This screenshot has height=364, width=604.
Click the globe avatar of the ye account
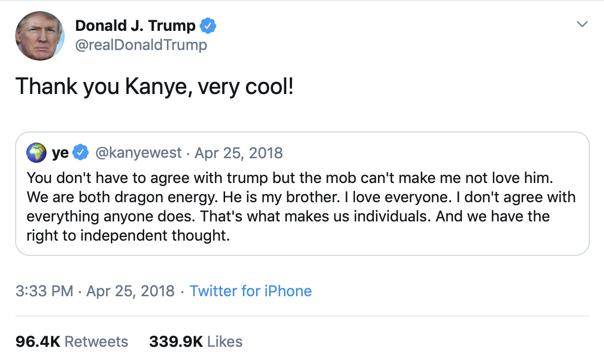click(x=36, y=153)
